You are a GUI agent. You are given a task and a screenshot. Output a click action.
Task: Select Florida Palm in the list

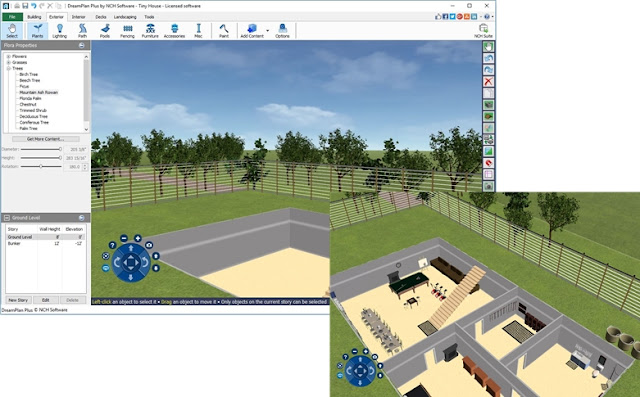coord(30,98)
